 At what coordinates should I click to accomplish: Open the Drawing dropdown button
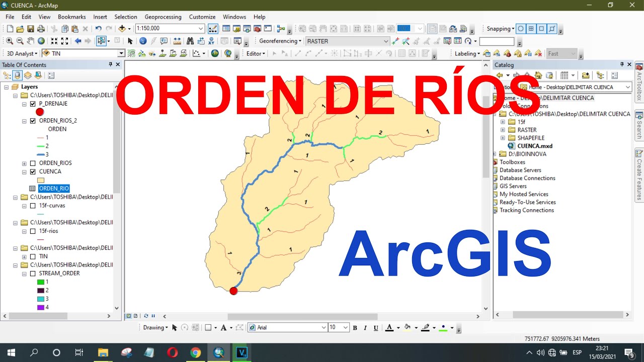click(x=155, y=327)
